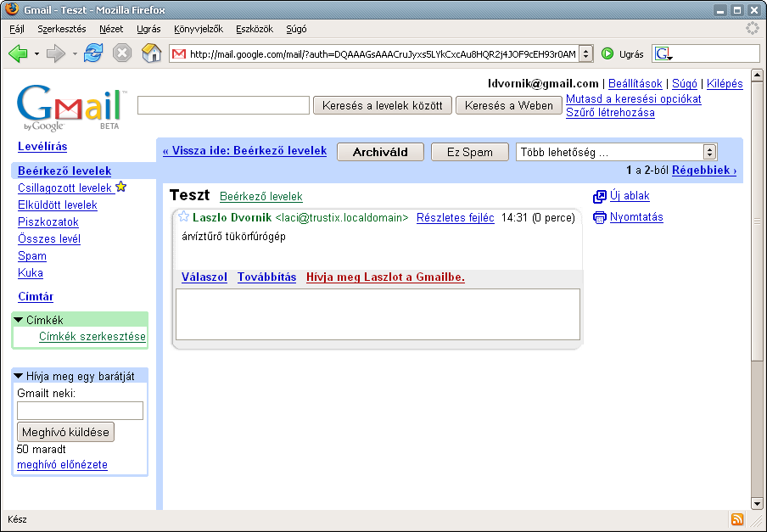Click the yellow star beside Csillagozott levelek
This screenshot has width=767, height=532.
[121, 187]
